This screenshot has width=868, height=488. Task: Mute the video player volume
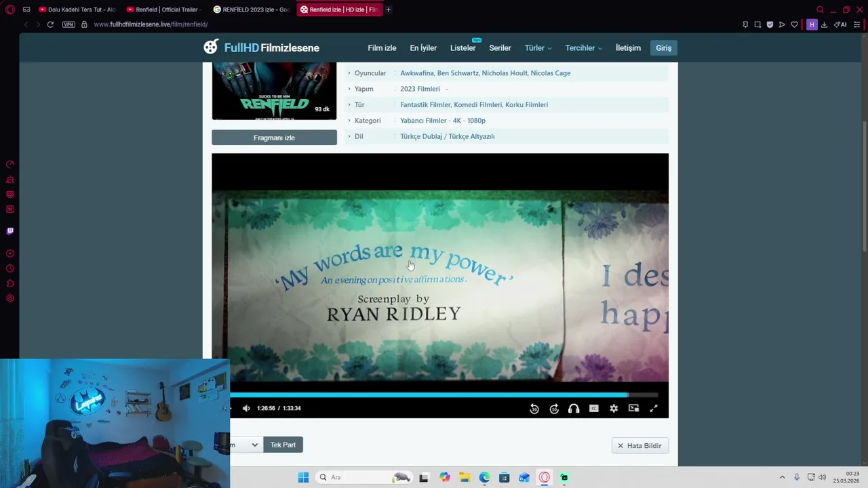click(x=246, y=408)
